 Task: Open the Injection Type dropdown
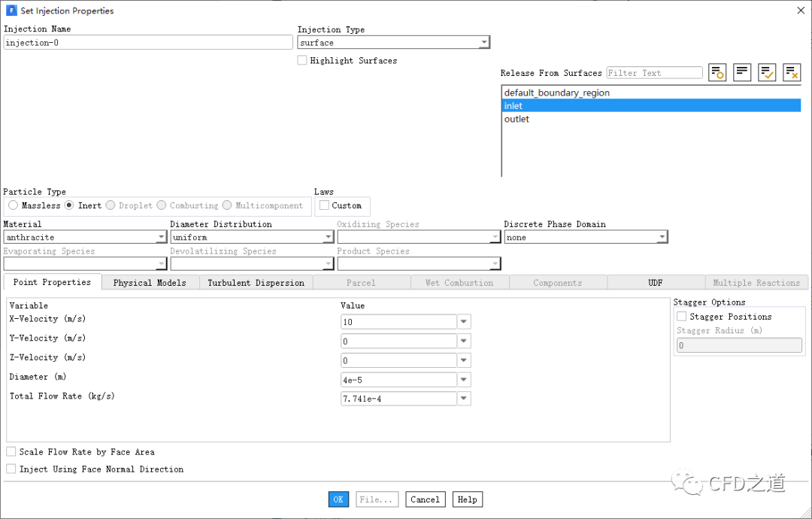pos(483,43)
